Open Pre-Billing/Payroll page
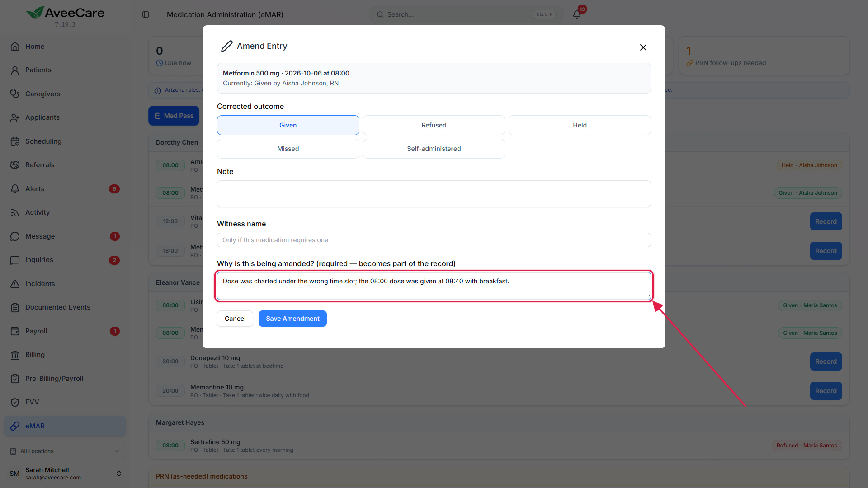 point(65,379)
